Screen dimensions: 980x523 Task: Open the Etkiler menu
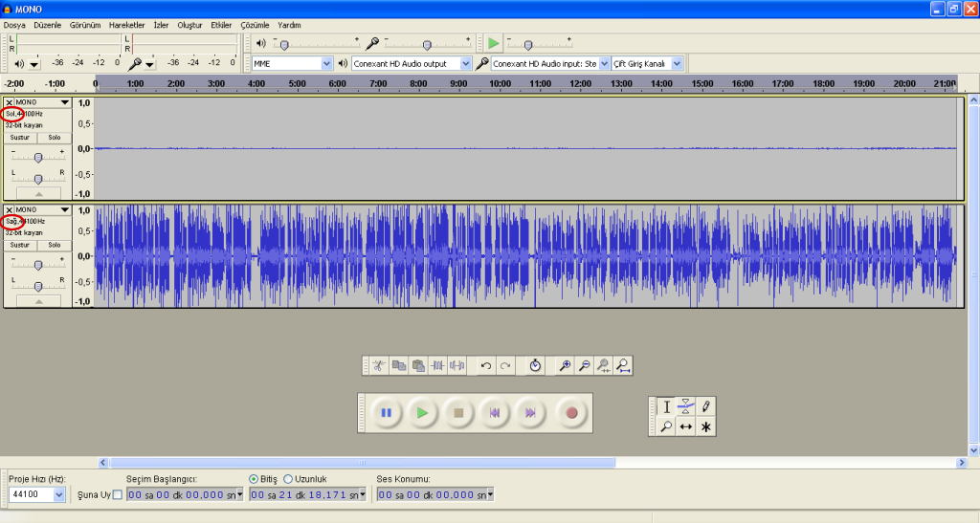tap(221, 26)
